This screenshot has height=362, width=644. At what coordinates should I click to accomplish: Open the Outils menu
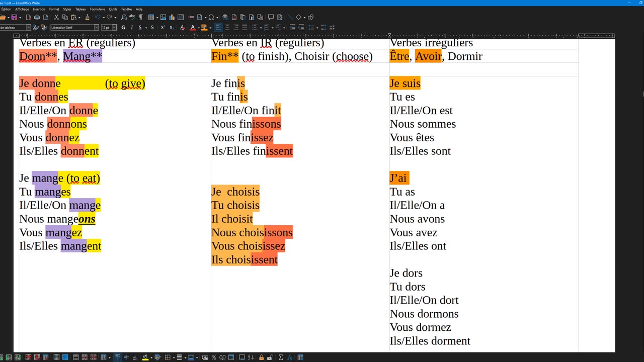coord(113,9)
